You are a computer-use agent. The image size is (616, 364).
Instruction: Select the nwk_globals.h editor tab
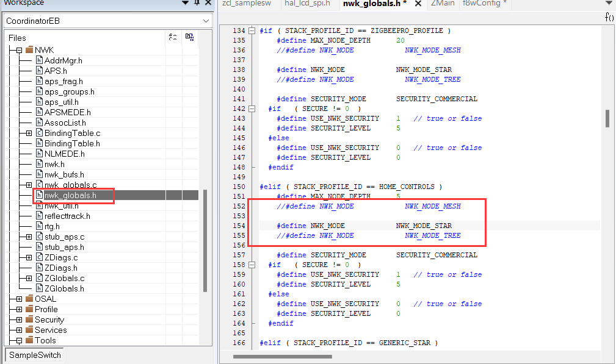click(x=374, y=4)
